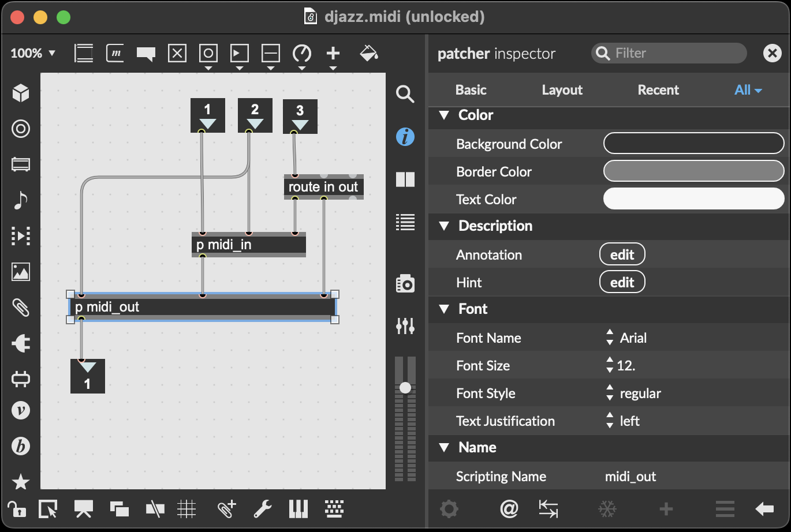The image size is (791, 532).
Task: Collapse the Font section
Action: click(x=444, y=309)
